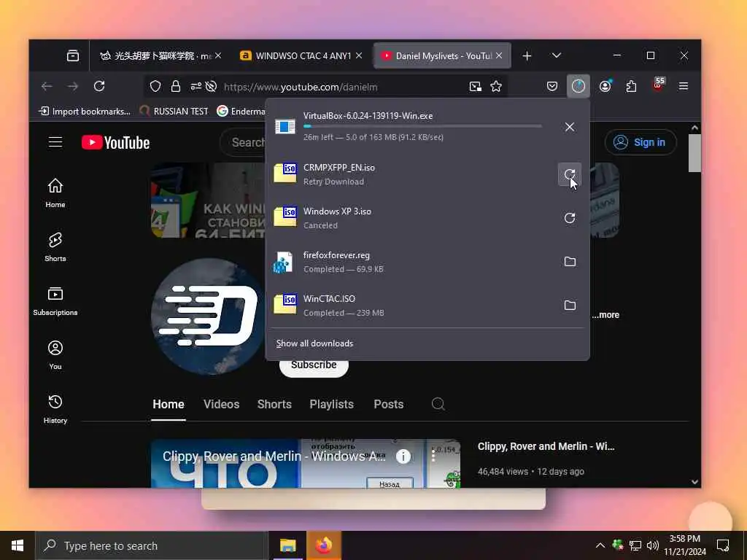Viewport: 747px width, 560px height.
Task: Open picture-in-picture icon in address bar
Action: (x=475, y=86)
